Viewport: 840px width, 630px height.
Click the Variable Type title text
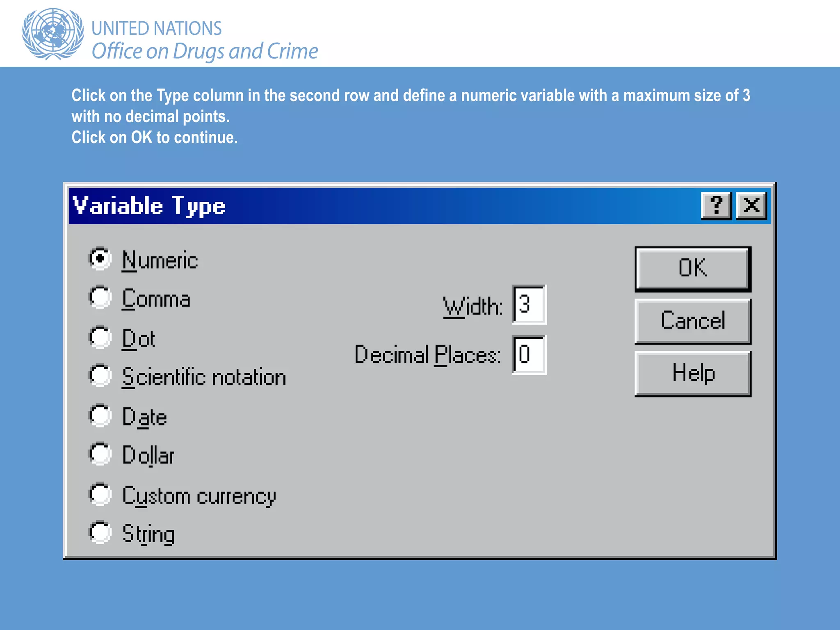149,206
